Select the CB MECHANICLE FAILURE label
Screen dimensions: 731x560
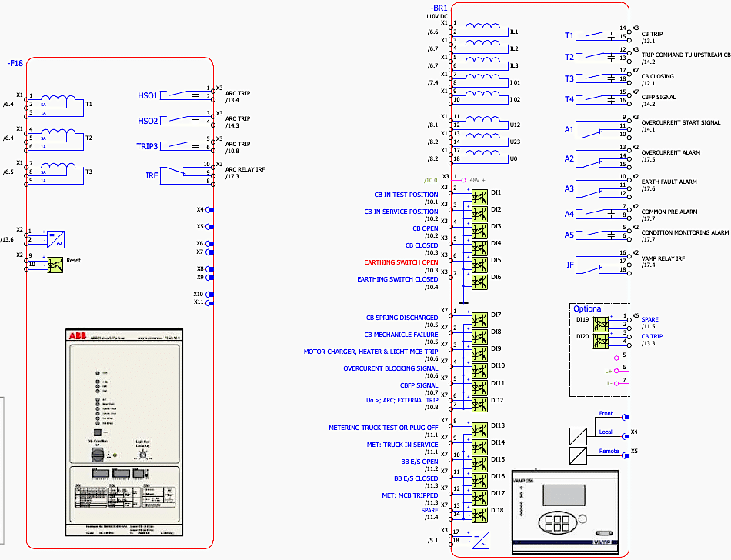click(401, 335)
